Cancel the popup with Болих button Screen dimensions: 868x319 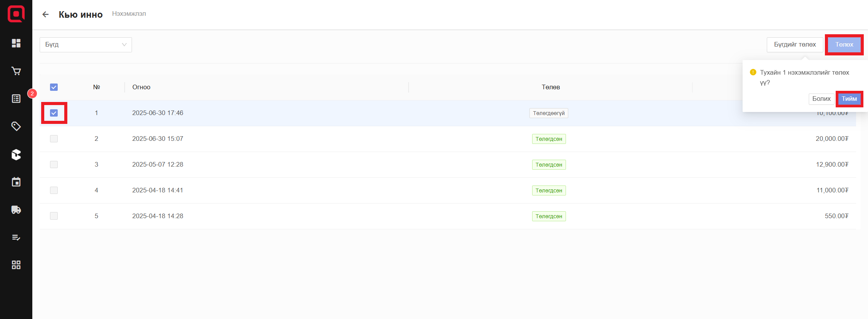821,99
